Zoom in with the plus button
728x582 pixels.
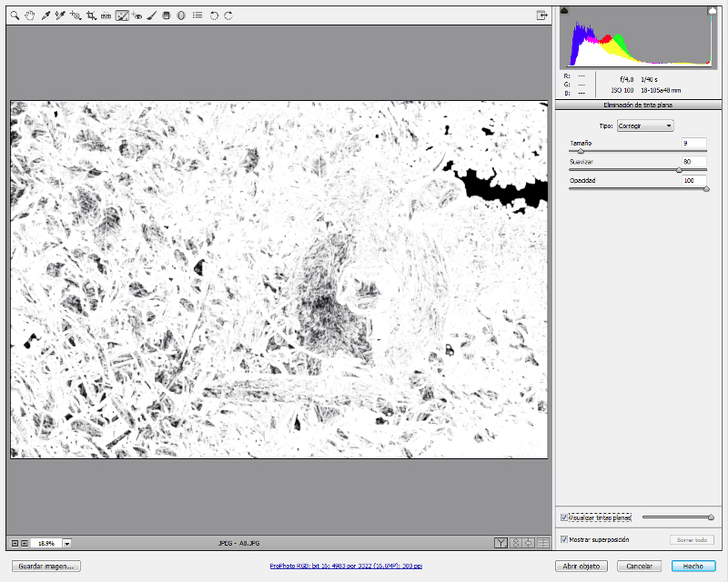pyautogui.click(x=25, y=543)
